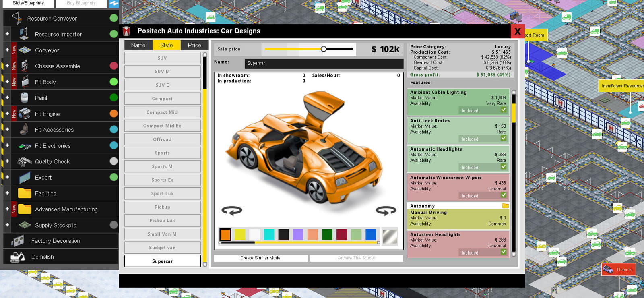Open the Slots/Blueprints tab
The width and height of the screenshot is (644, 298).
pyautogui.click(x=28, y=3)
